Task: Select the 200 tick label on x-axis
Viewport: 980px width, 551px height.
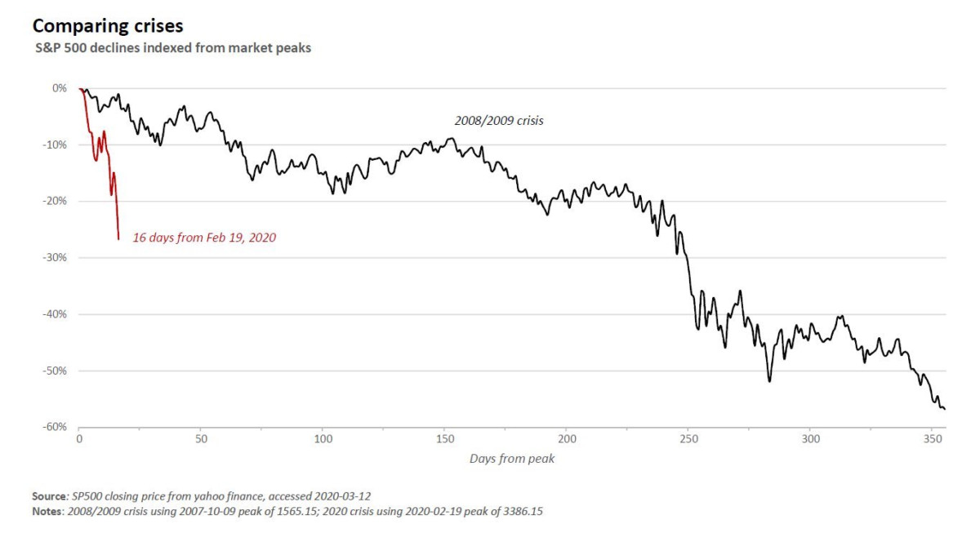Action: pyautogui.click(x=566, y=439)
